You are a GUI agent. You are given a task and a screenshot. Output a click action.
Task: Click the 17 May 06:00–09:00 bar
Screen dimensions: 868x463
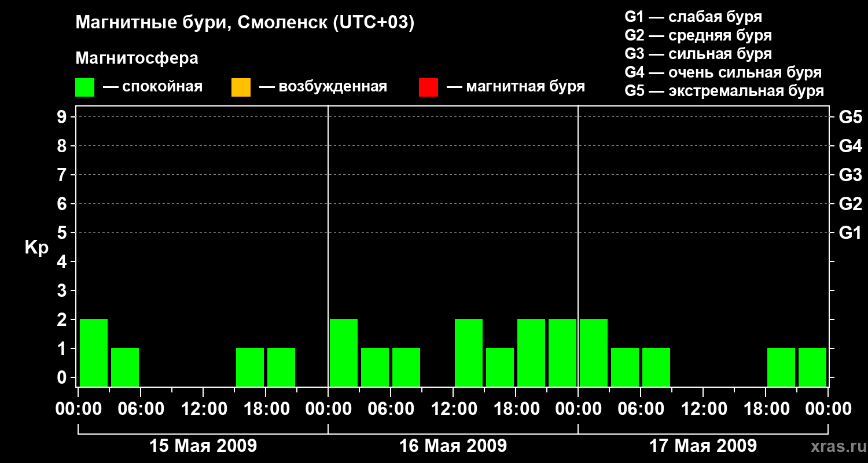(x=656, y=367)
